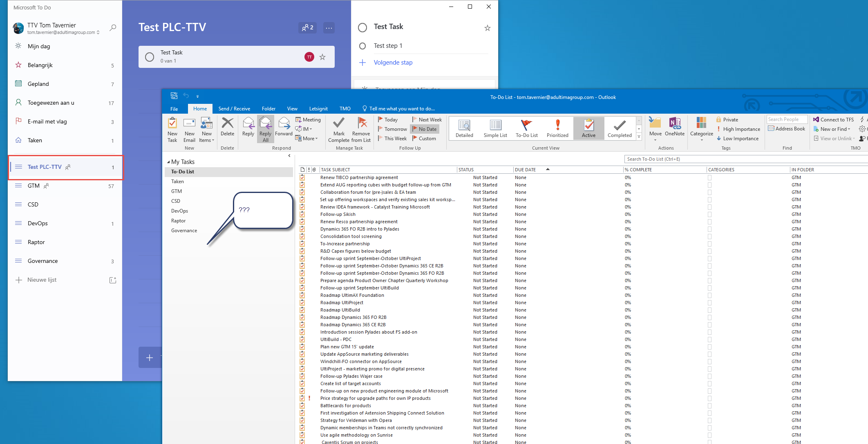Click New Task in Outlook ribbon
Screen dimensions: 868x444
tap(172, 130)
